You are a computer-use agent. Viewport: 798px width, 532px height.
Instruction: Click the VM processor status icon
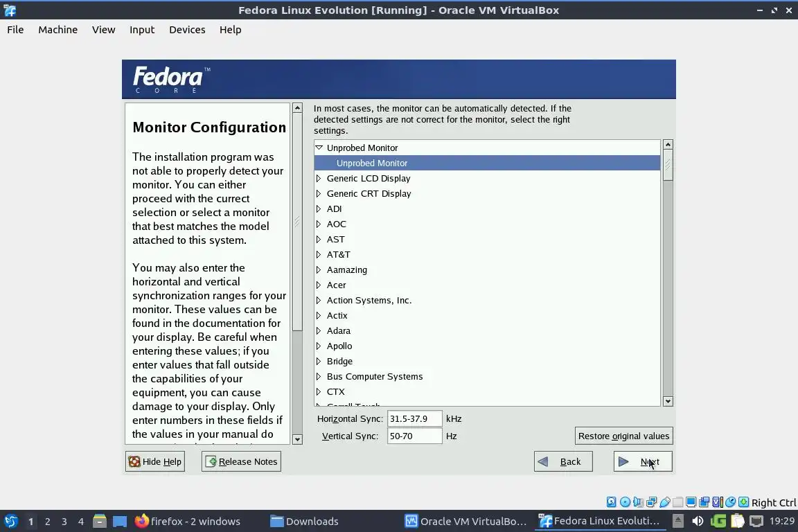pyautogui.click(x=717, y=502)
